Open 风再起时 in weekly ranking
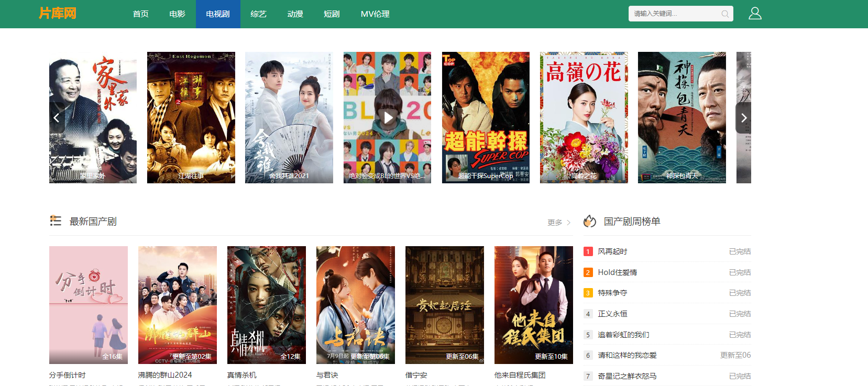The height and width of the screenshot is (386, 868). click(612, 251)
